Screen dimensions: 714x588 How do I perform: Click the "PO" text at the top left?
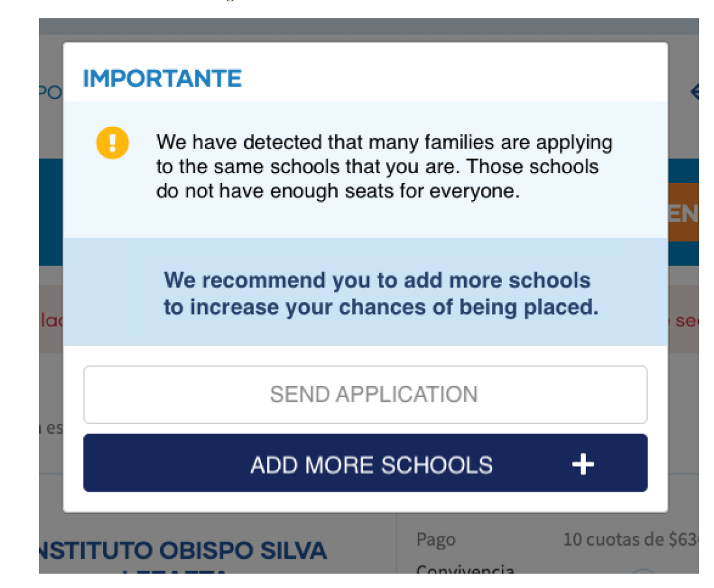click(x=50, y=92)
